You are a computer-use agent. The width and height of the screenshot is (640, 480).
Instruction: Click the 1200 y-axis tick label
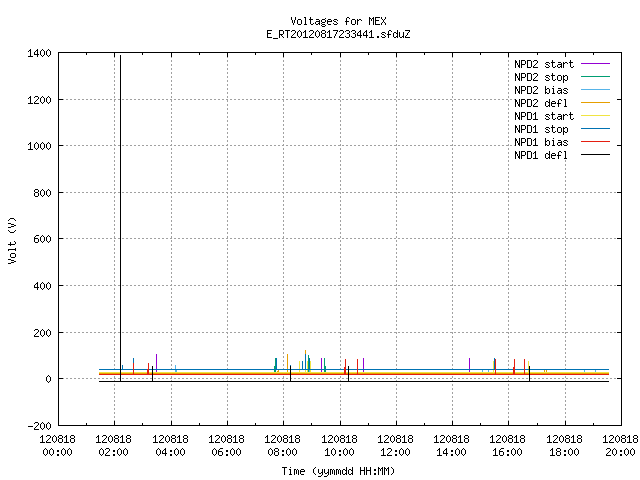pyautogui.click(x=39, y=100)
